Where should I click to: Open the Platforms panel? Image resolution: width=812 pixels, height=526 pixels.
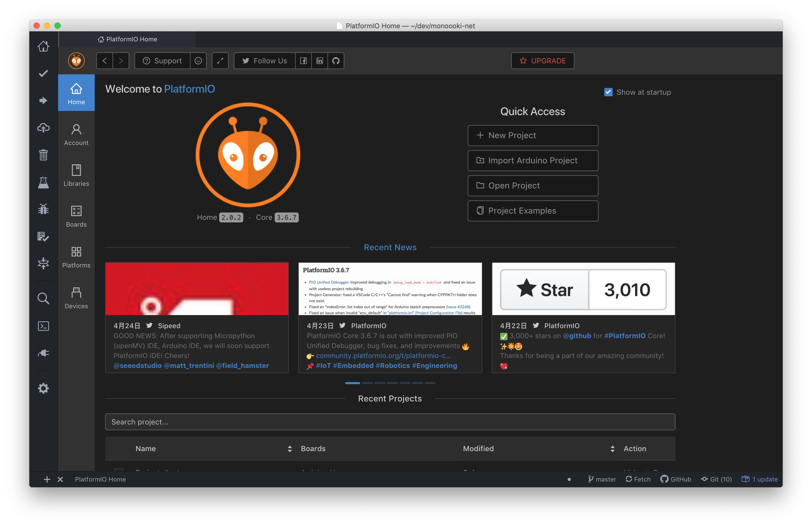(x=76, y=257)
